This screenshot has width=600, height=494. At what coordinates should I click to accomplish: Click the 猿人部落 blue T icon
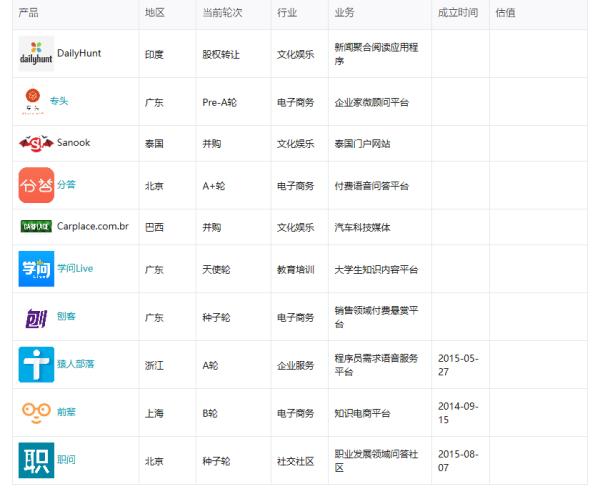pos(36,365)
